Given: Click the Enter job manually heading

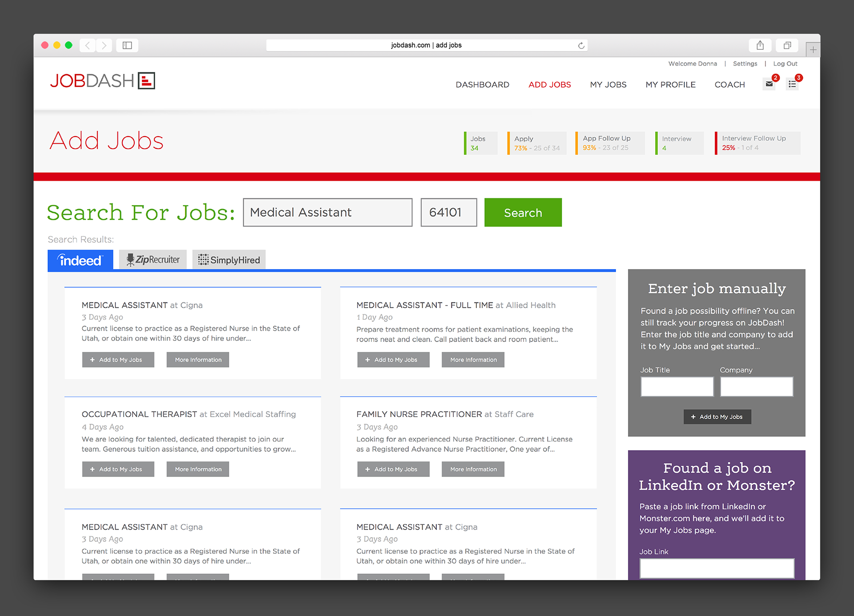Looking at the screenshot, I should [x=717, y=289].
